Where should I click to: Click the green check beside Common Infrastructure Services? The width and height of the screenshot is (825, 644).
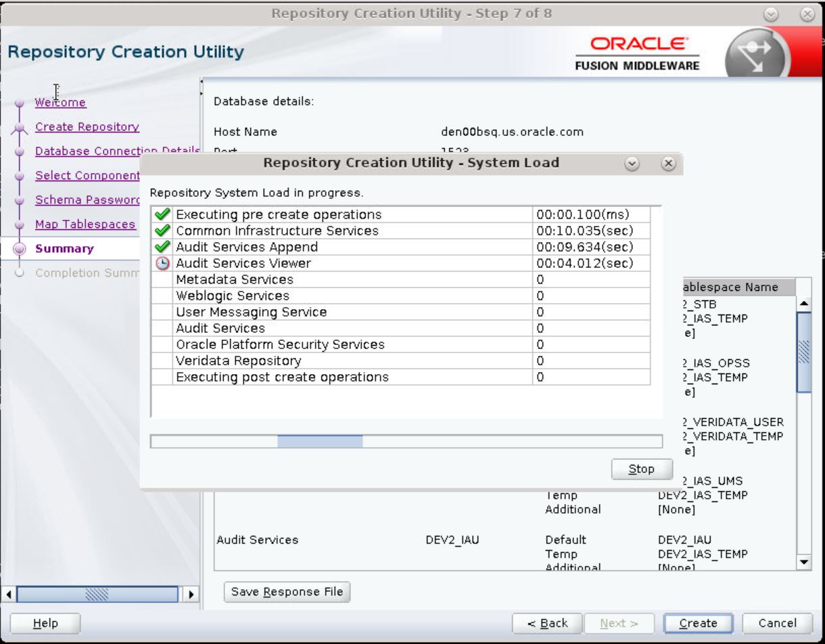(x=162, y=231)
